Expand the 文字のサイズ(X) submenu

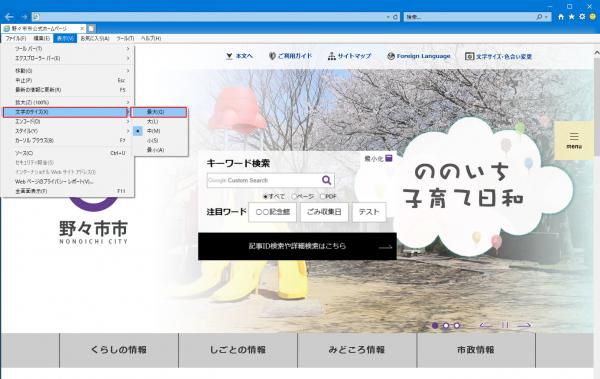point(65,112)
